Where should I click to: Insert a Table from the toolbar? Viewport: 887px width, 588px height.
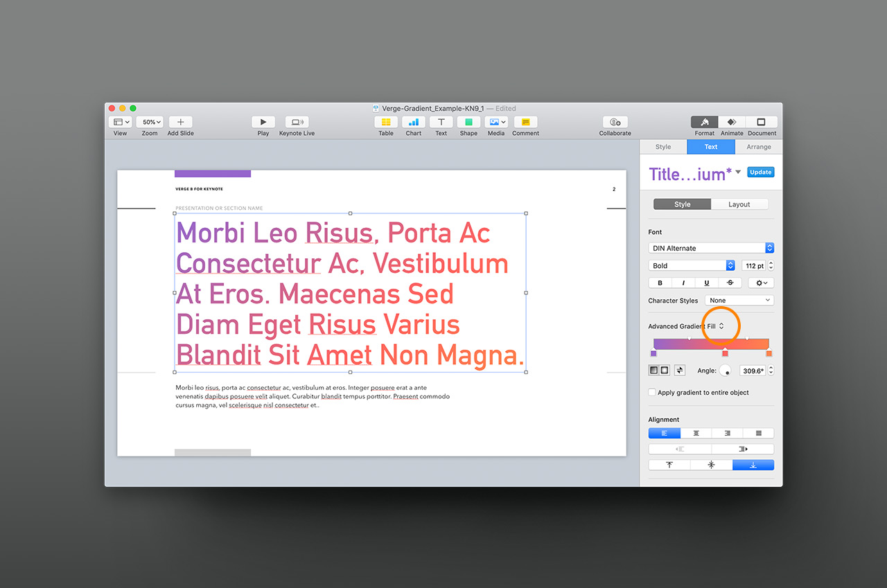pyautogui.click(x=386, y=122)
